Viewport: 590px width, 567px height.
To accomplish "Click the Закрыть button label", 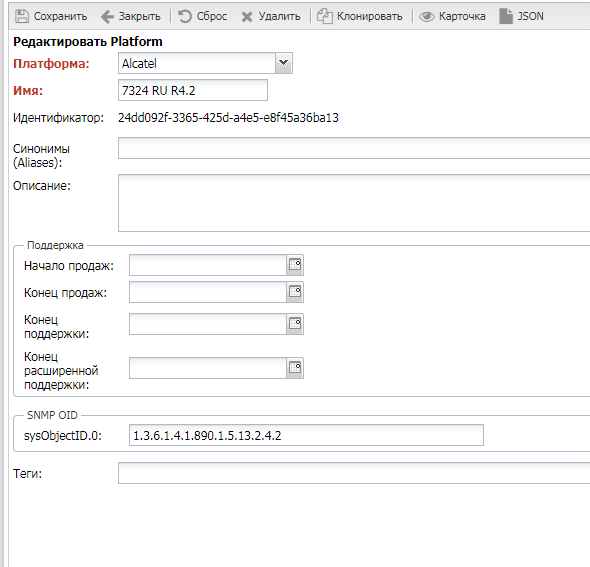I will click(140, 16).
